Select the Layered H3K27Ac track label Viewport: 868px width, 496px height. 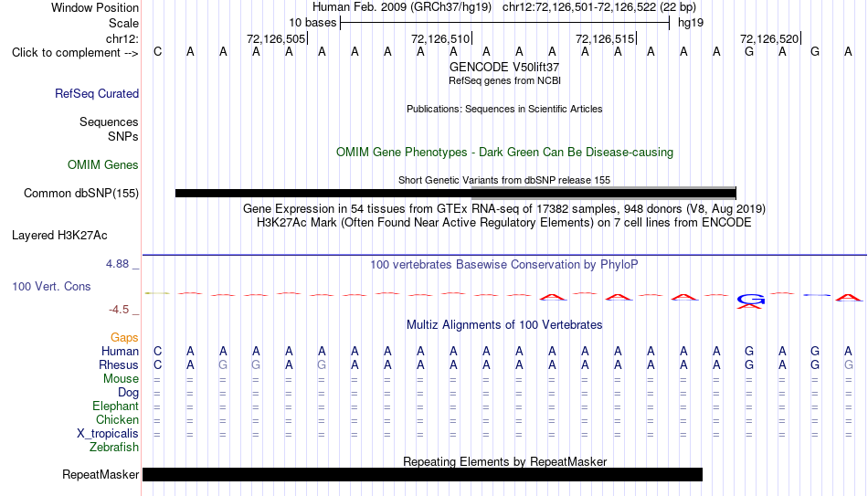(x=59, y=236)
